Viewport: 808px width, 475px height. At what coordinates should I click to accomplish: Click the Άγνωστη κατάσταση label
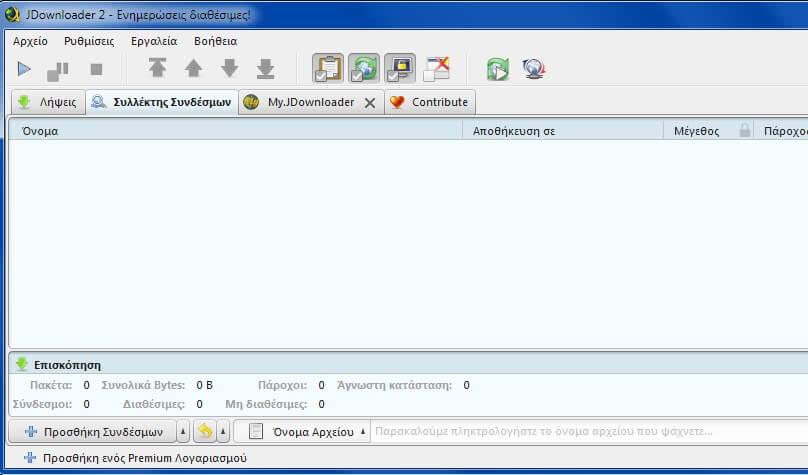[394, 385]
